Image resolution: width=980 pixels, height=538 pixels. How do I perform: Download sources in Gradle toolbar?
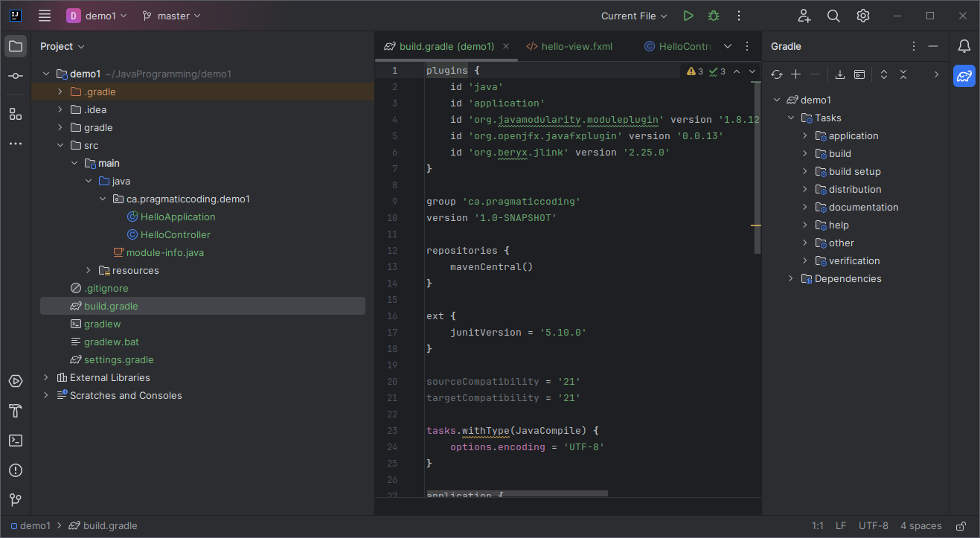coord(840,74)
